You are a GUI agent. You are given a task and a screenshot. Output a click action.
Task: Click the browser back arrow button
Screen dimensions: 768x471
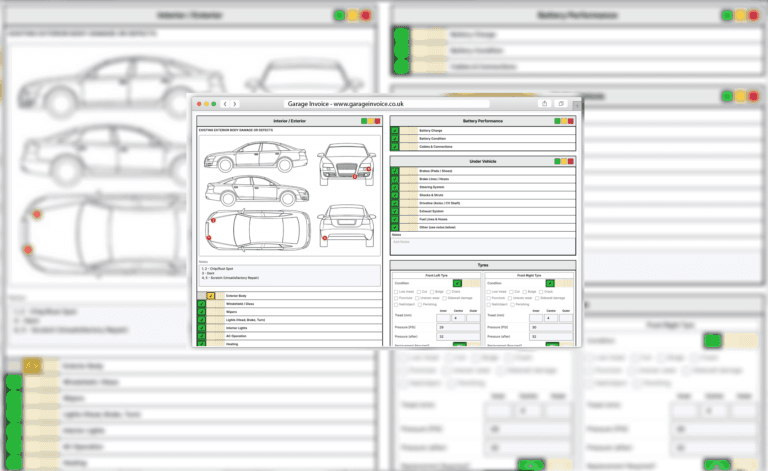tap(225, 103)
